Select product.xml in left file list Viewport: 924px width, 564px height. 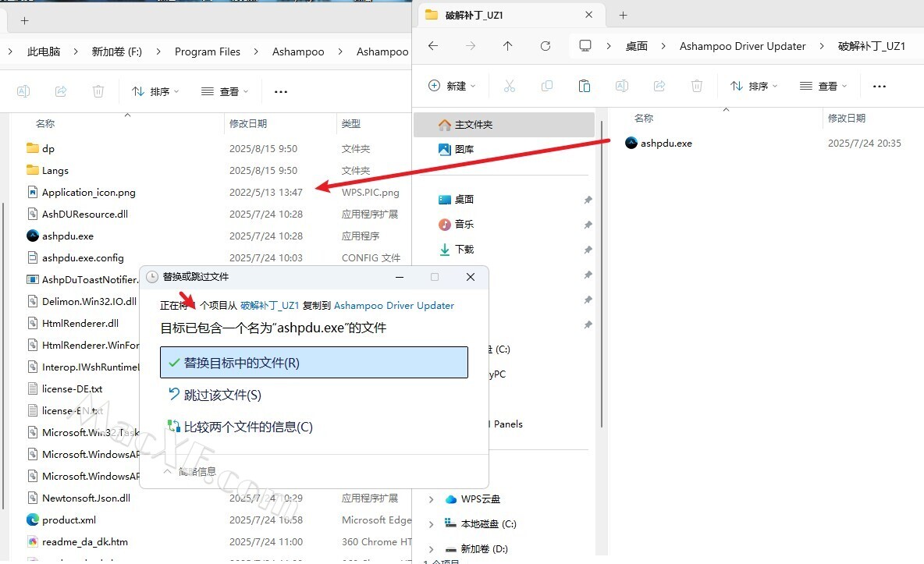point(62,520)
